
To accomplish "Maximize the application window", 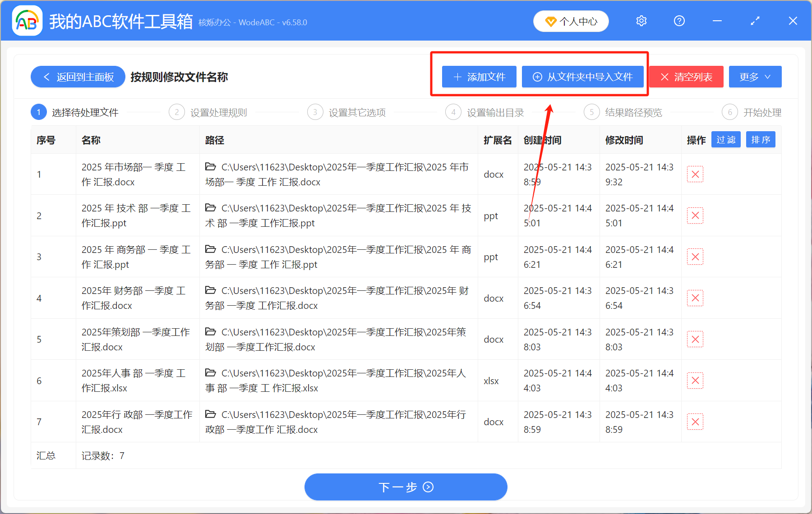I will coord(755,21).
